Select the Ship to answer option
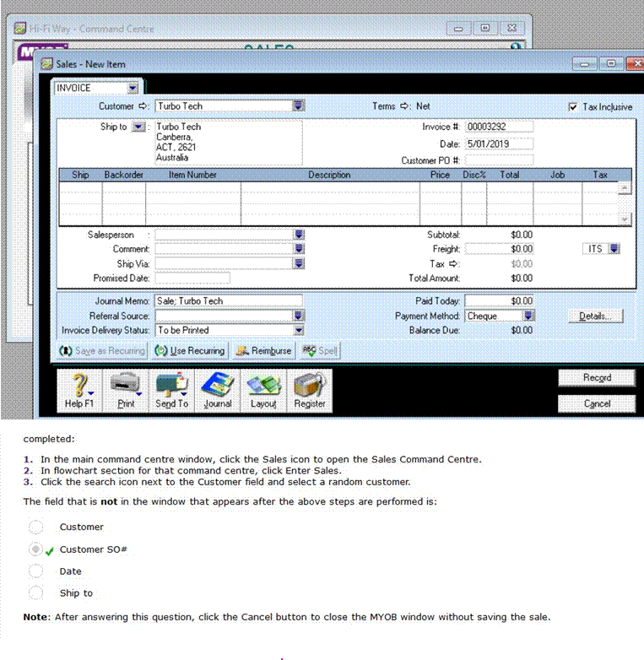 point(35,592)
